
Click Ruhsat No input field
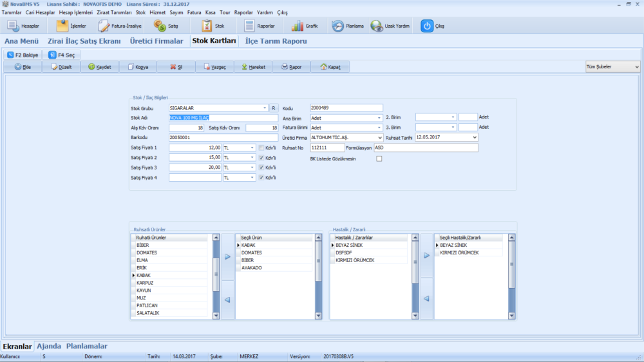point(327,148)
